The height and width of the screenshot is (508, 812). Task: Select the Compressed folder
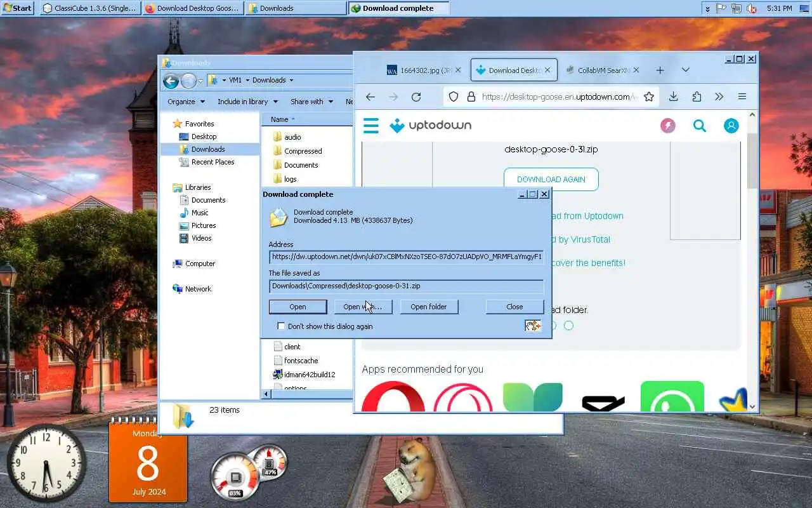point(303,151)
